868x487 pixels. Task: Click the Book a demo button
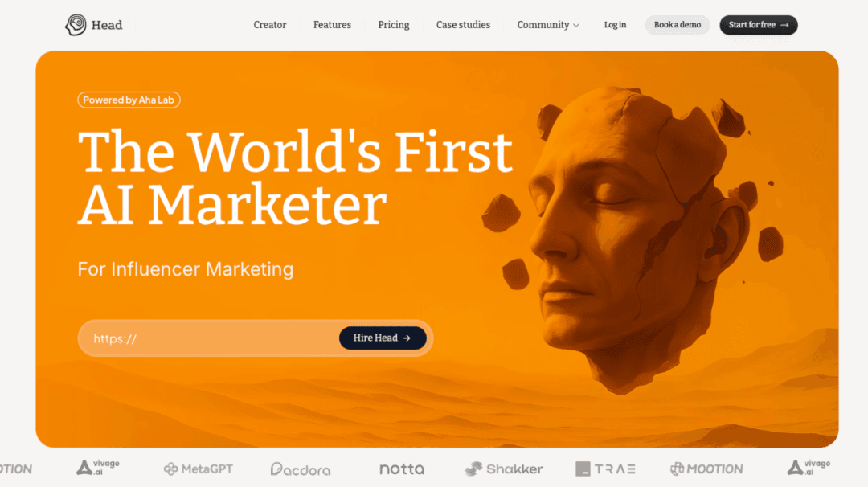678,25
